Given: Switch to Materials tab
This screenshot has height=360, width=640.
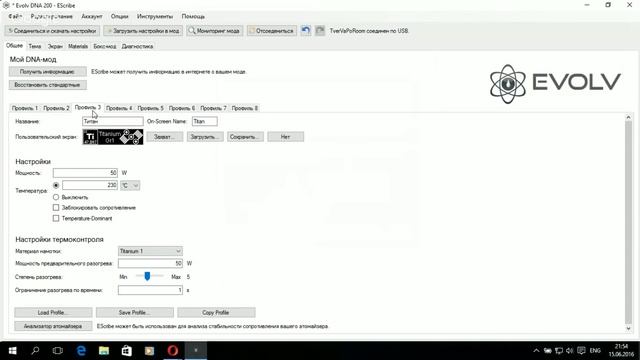Looking at the screenshot, I should click(x=78, y=47).
